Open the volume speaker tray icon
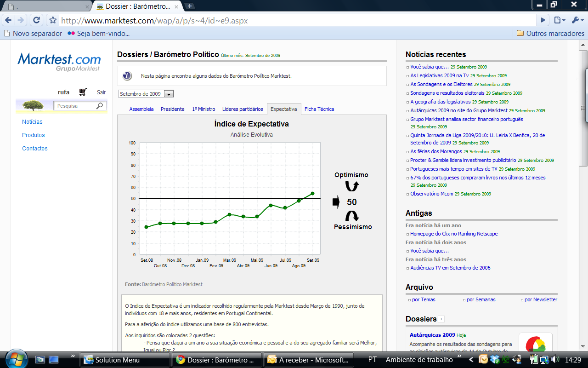Screen dimensions: 588x368 tap(555, 359)
